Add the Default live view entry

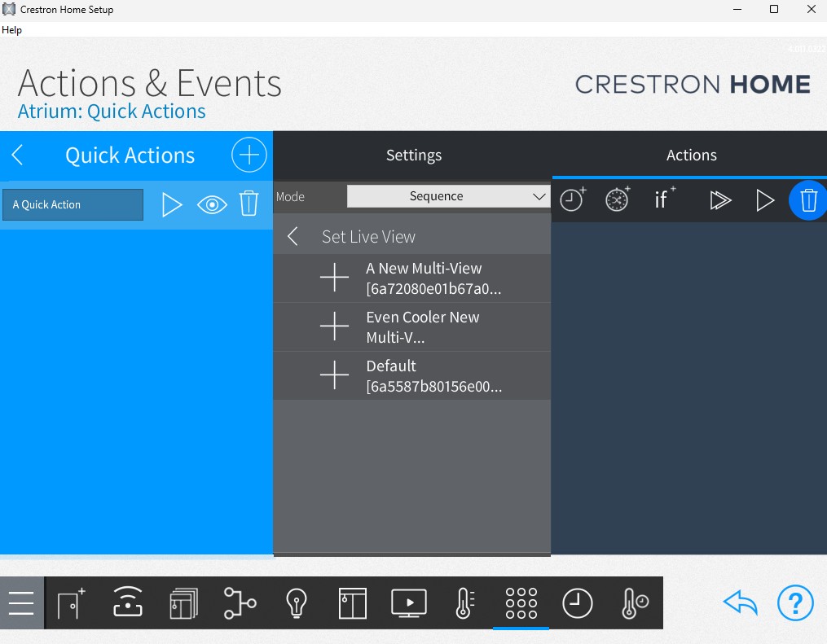[334, 375]
